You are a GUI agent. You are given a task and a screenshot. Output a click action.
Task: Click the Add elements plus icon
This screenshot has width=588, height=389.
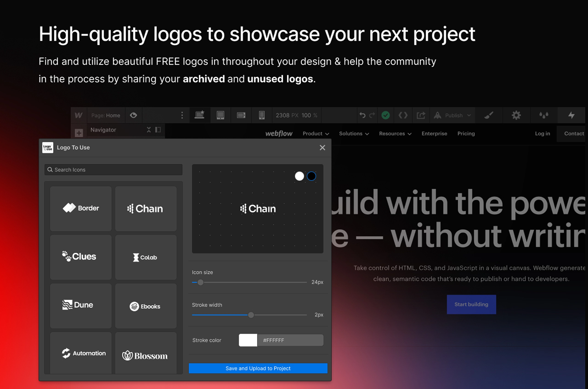[x=79, y=133]
